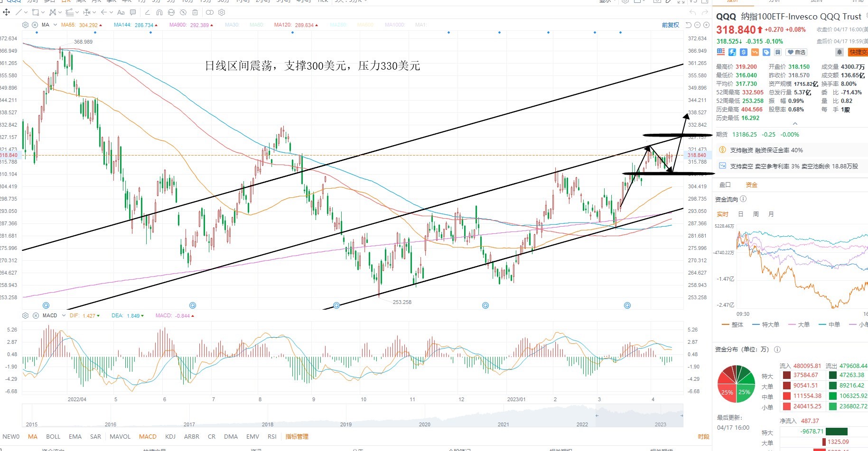Set price alert with bell icon

(x=840, y=52)
